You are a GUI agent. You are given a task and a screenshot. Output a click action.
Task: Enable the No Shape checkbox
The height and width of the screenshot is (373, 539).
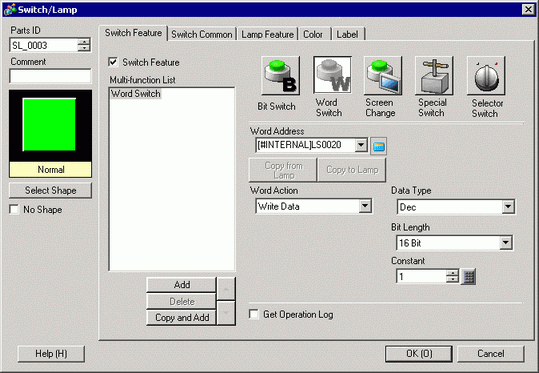(x=14, y=209)
